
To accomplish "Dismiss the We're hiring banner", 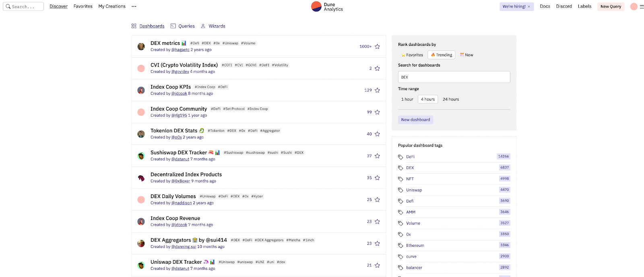I will coord(529,7).
